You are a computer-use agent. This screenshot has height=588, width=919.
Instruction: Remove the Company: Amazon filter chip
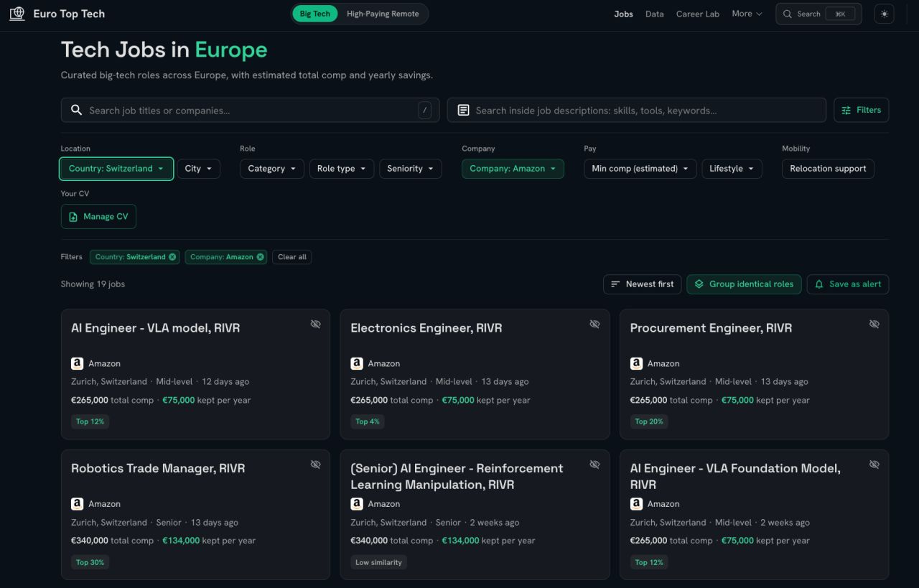260,257
